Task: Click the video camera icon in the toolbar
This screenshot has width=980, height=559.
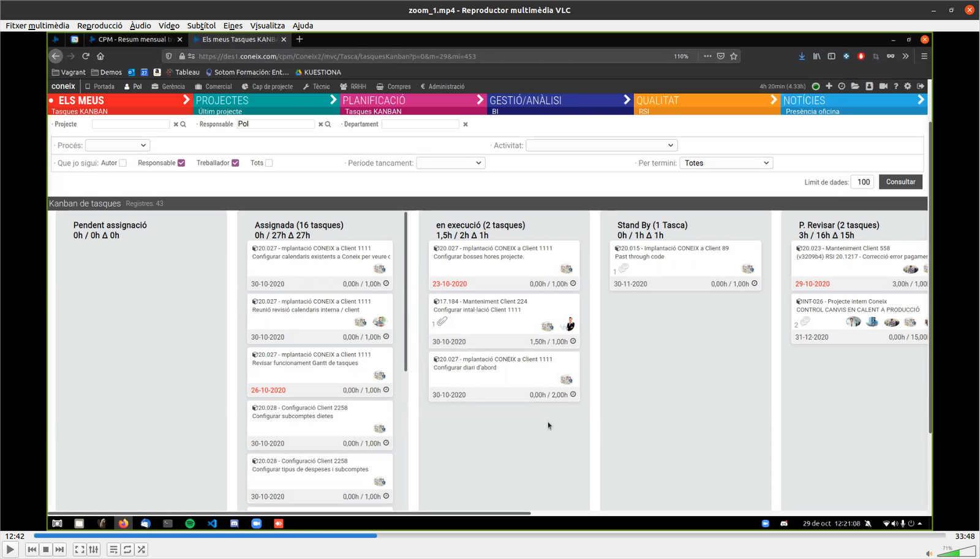Action: click(x=883, y=86)
